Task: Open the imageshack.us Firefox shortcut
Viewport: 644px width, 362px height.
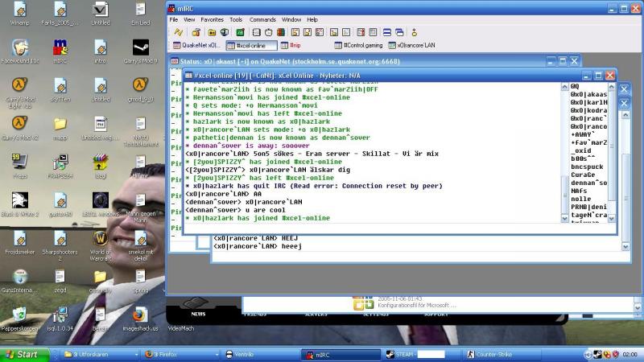Action: click(140, 315)
